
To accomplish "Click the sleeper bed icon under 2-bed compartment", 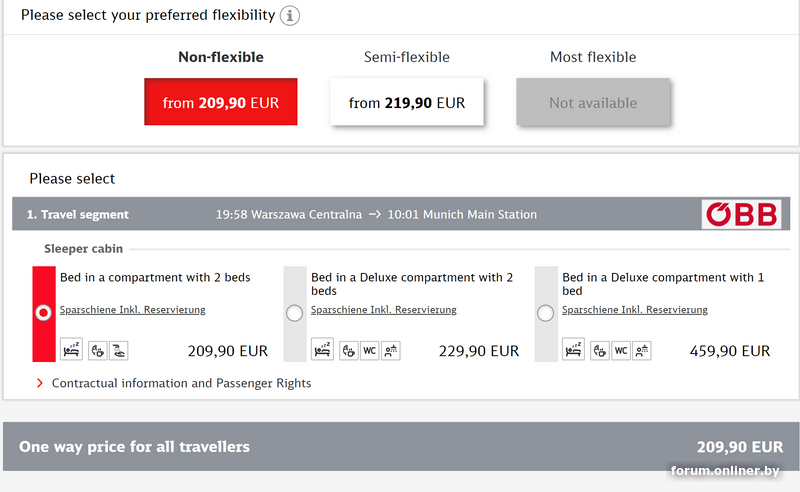I will click(72, 350).
